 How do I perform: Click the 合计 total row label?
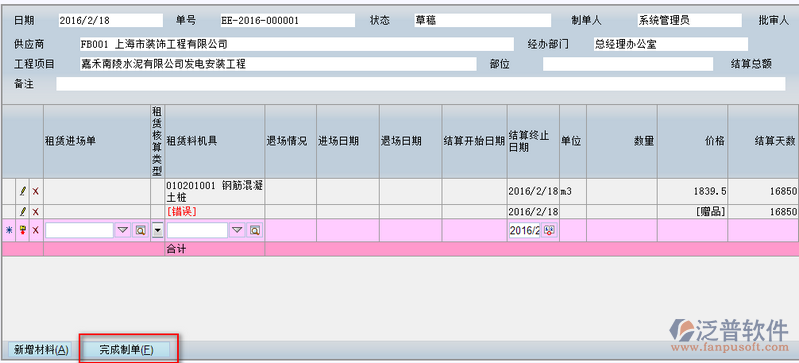point(176,249)
